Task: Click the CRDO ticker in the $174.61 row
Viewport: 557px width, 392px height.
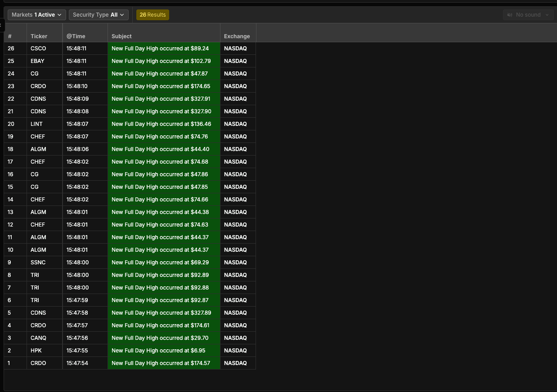Action: [45, 325]
